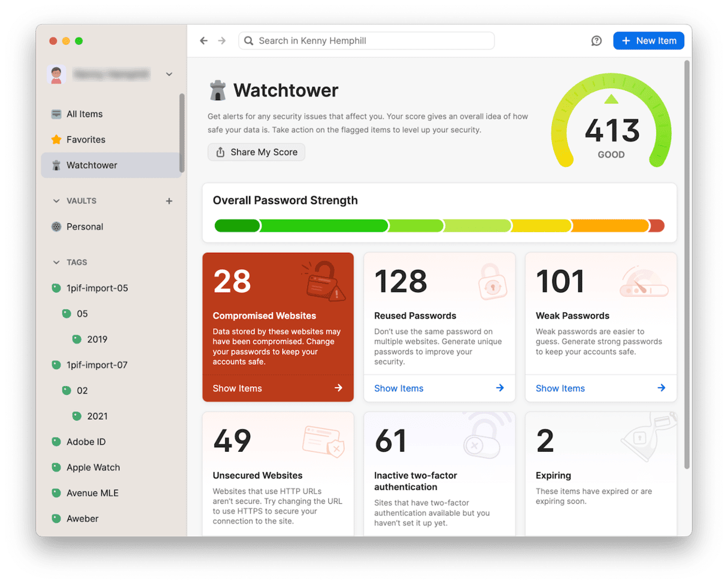The image size is (728, 584).
Task: Open the account switcher dropdown chevron
Action: click(x=169, y=74)
